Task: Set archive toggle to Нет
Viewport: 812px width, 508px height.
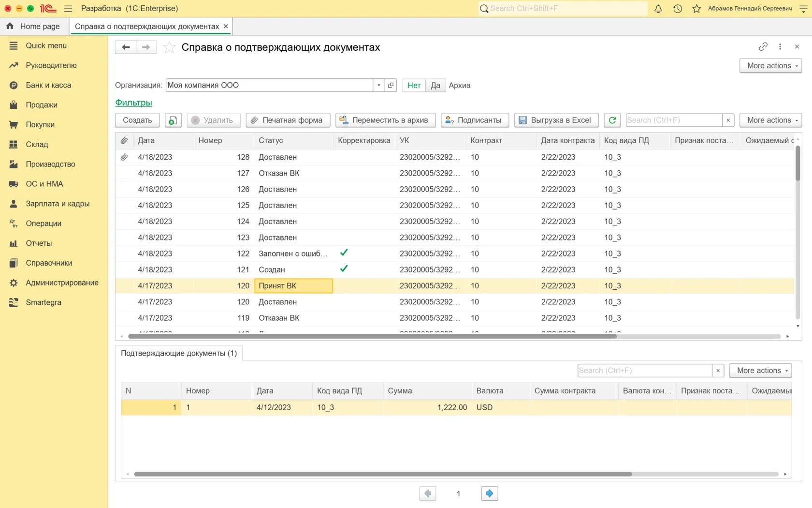Action: point(414,85)
